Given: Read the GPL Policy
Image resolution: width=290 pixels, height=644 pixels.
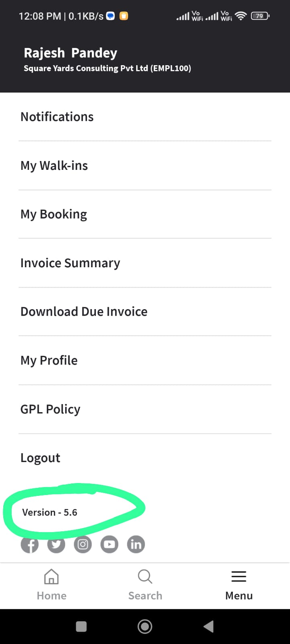Looking at the screenshot, I should 50,409.
